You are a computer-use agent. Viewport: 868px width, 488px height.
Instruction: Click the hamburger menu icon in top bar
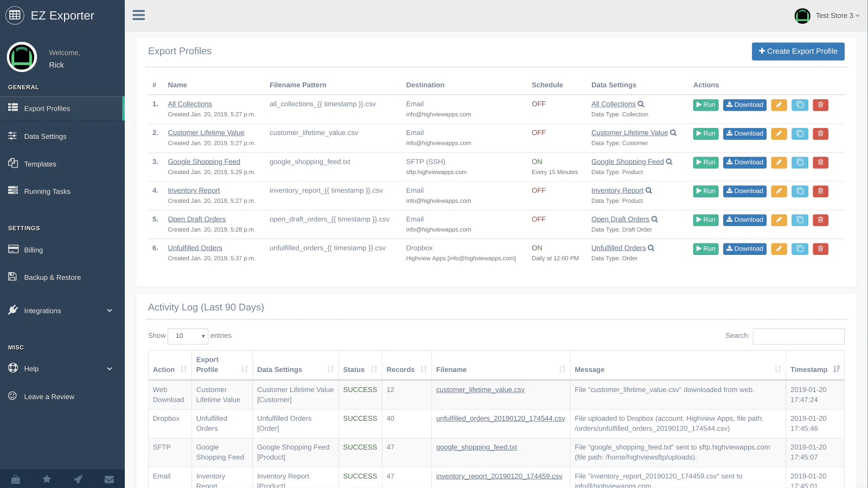tap(139, 15)
